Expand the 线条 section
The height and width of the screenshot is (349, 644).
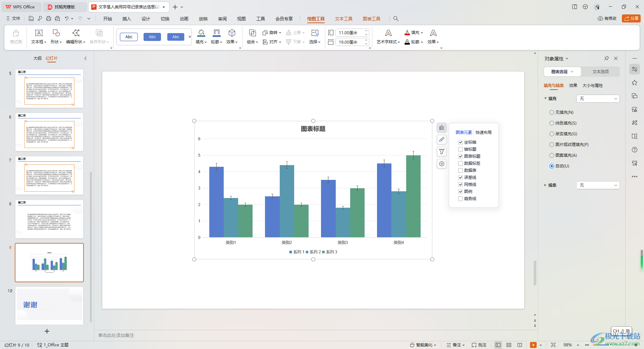(545, 185)
